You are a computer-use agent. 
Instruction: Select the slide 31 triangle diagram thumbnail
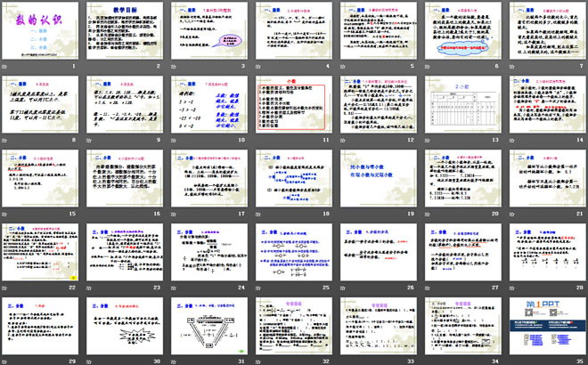209,326
